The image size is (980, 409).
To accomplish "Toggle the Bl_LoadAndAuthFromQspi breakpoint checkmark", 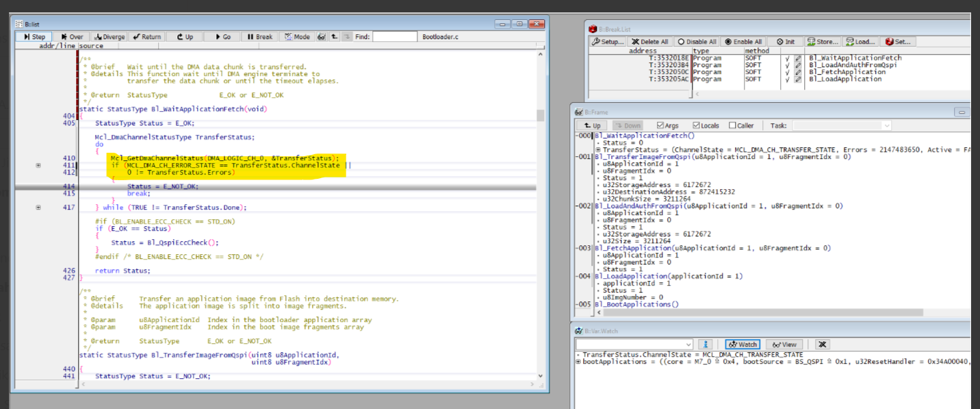I will tap(788, 65).
